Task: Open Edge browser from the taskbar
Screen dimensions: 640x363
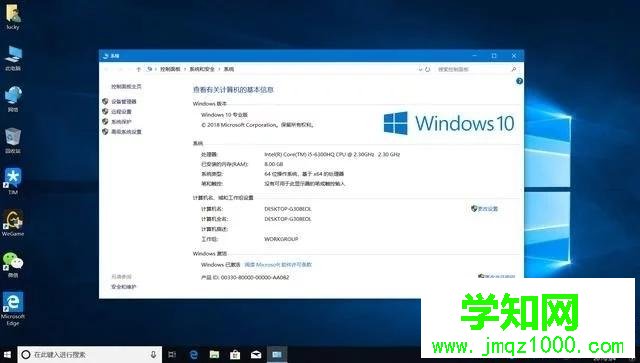Action: (193, 354)
